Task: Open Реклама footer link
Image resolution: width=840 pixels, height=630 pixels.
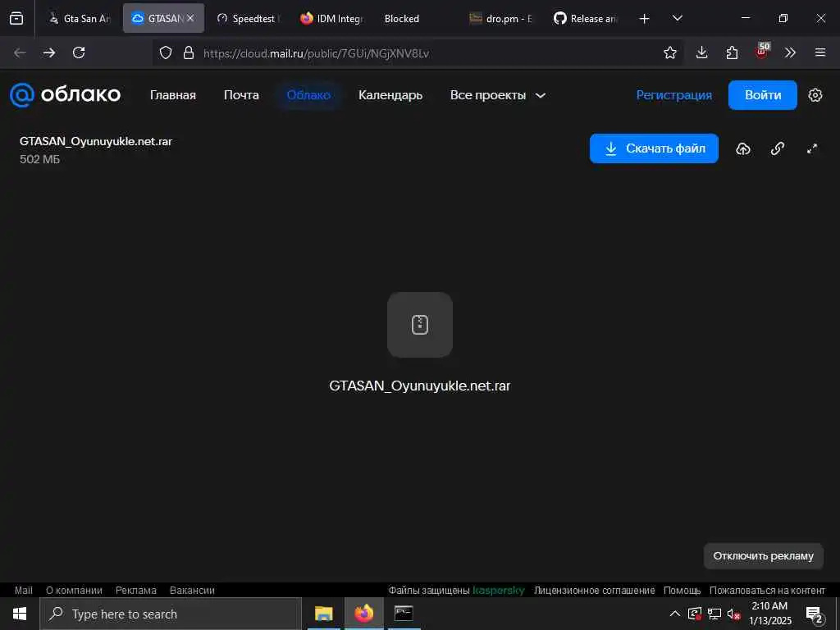Action: coord(136,590)
